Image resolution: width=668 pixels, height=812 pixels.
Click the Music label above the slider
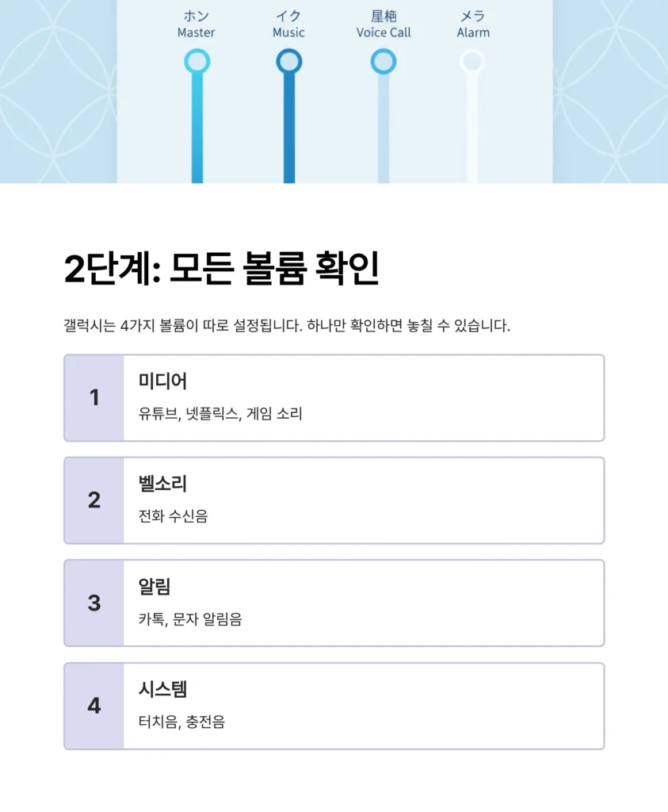[288, 33]
